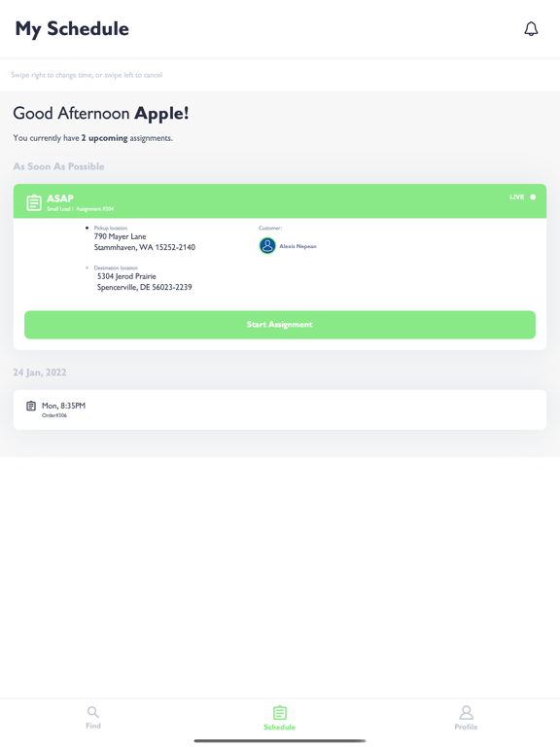Open Order#306 details text
This screenshot has height=747, width=560.
click(x=54, y=415)
